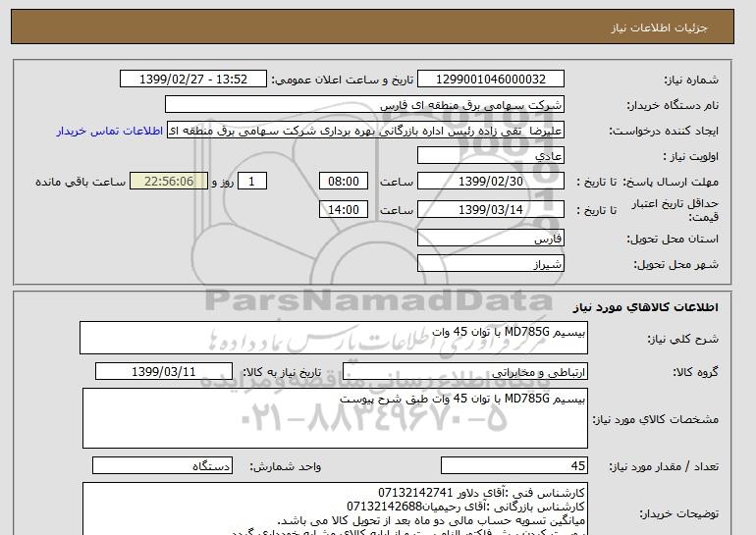Click the label مشخصات کالای مورد نیاز

(x=656, y=419)
